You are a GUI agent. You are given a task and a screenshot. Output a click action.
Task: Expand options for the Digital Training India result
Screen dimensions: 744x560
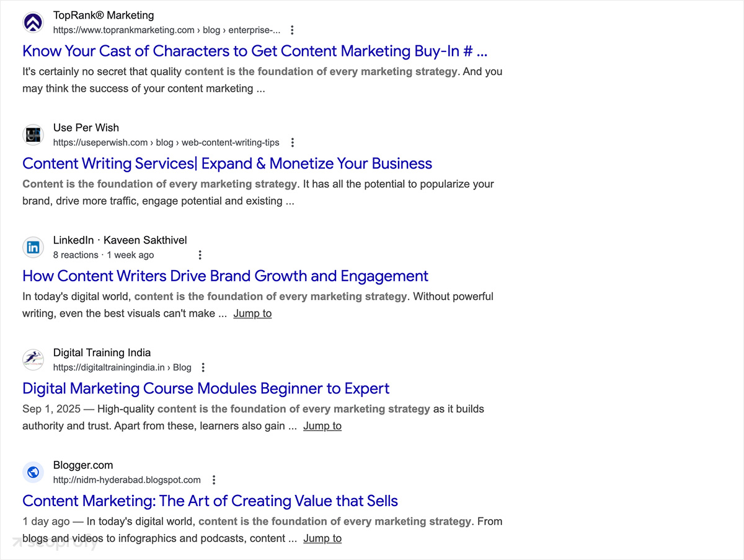click(x=203, y=367)
